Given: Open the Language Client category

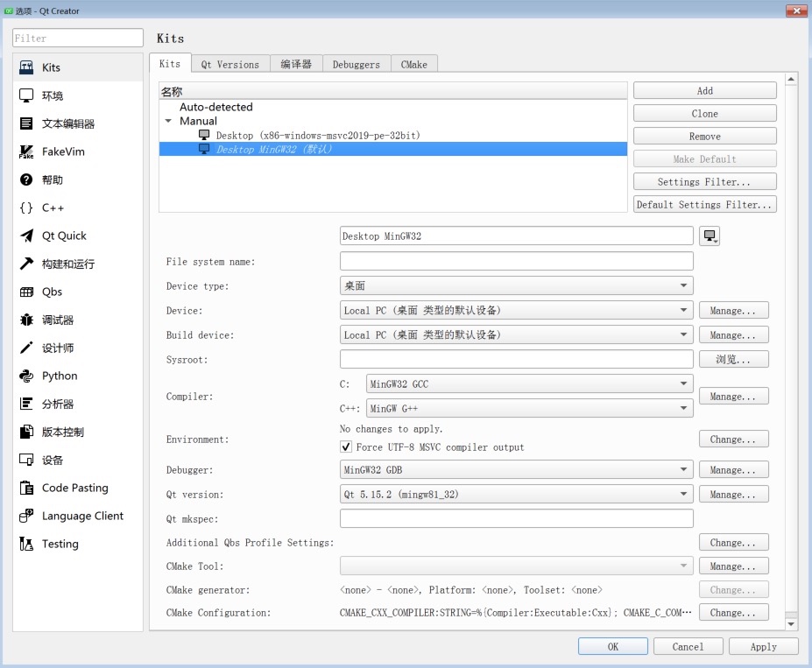Looking at the screenshot, I should (x=78, y=516).
